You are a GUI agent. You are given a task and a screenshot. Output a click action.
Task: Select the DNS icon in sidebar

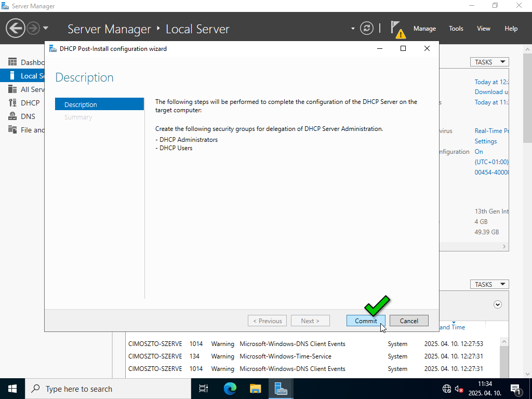pos(12,116)
